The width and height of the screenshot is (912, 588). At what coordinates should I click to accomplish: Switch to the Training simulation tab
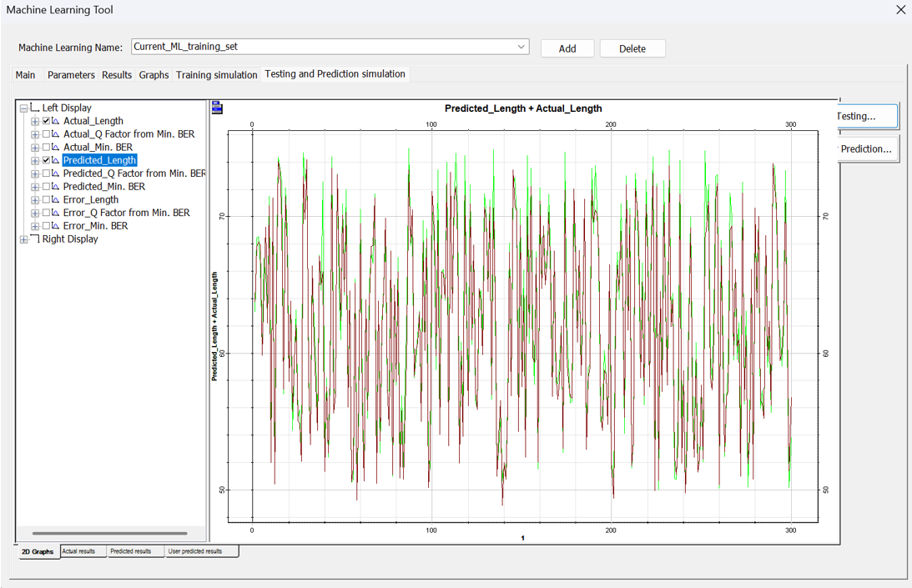pos(216,75)
